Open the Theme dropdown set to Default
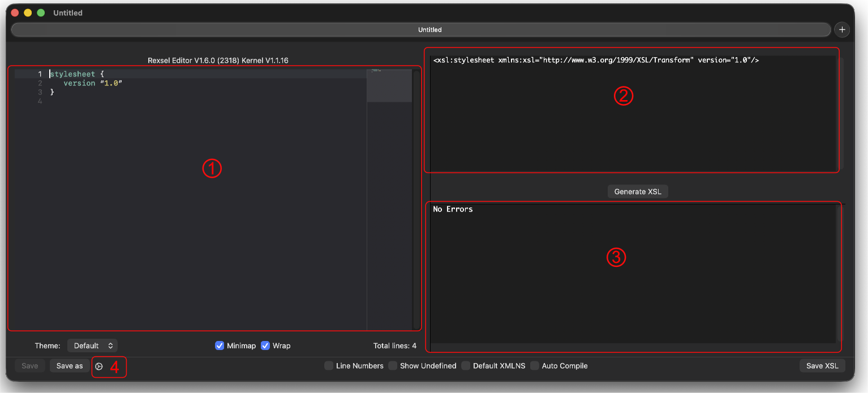 tap(93, 346)
